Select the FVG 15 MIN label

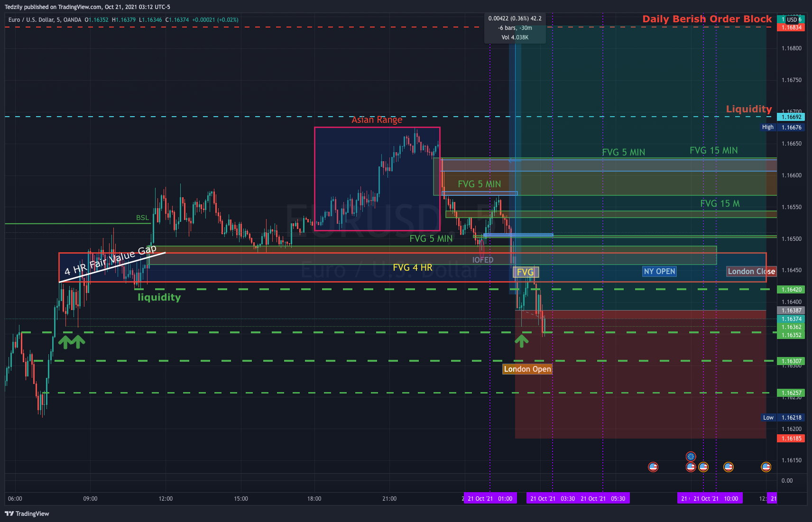pos(713,150)
